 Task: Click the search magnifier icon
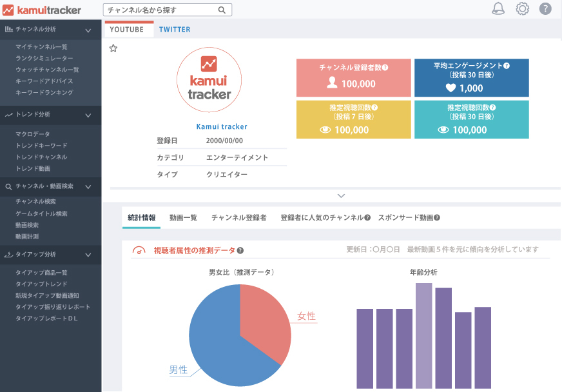pyautogui.click(x=222, y=10)
